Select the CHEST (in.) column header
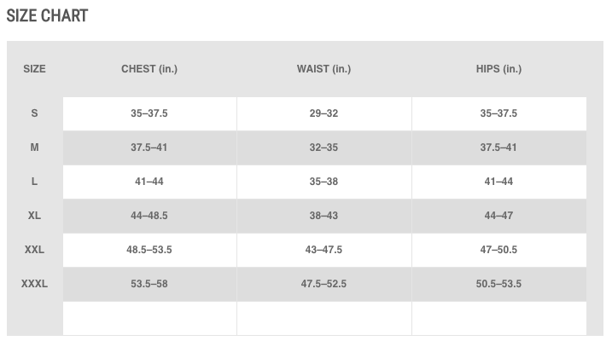Screen dimensions: 612x364 (x=149, y=69)
